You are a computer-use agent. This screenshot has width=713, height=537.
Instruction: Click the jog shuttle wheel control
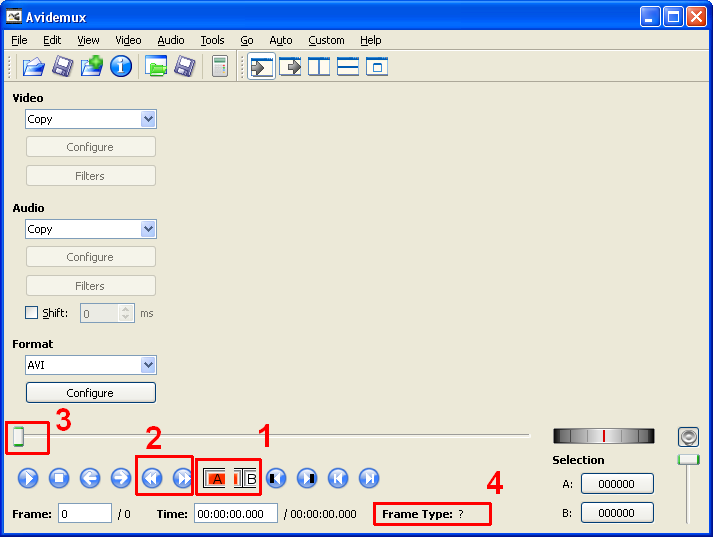pyautogui.click(x=604, y=436)
